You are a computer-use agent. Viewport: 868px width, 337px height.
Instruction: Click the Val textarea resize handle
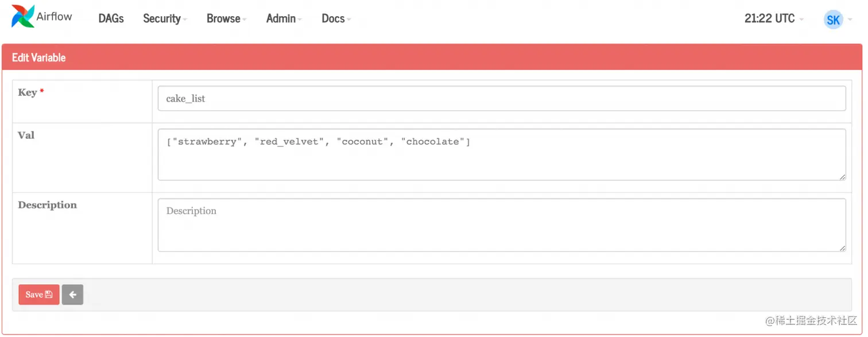click(x=843, y=178)
